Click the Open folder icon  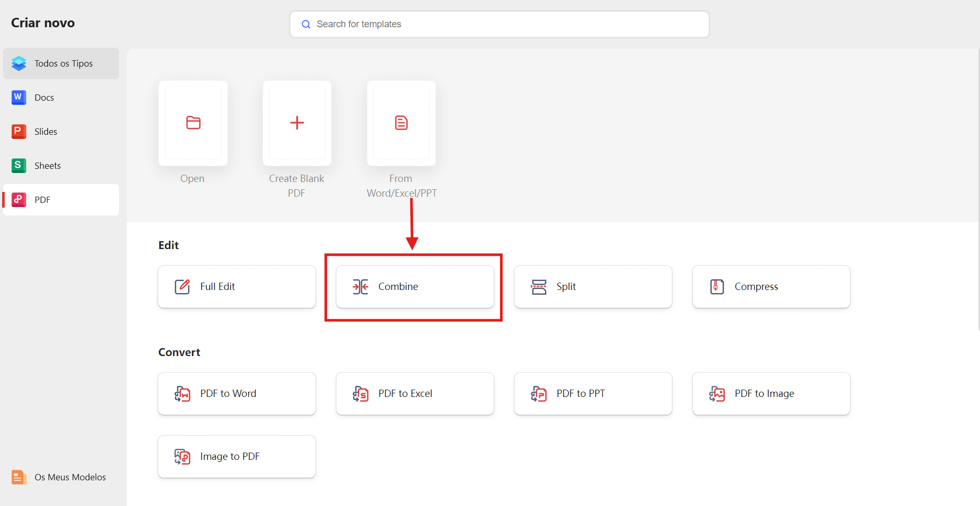pyautogui.click(x=192, y=123)
